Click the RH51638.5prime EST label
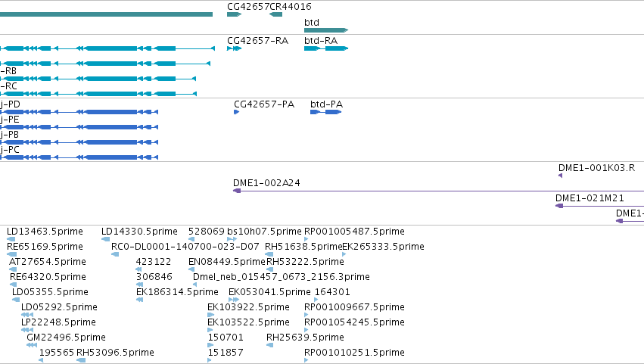This screenshot has height=364, width=644. 303,247
